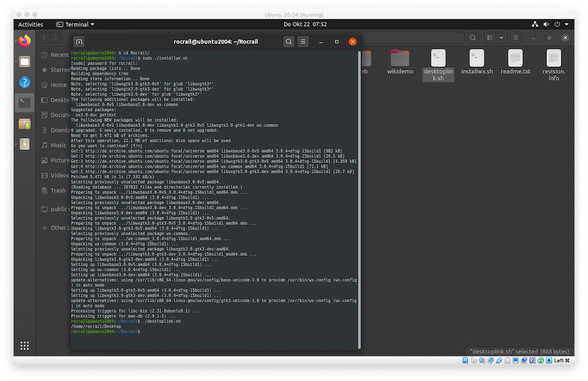Open the Music folder in sidebar

(58, 145)
